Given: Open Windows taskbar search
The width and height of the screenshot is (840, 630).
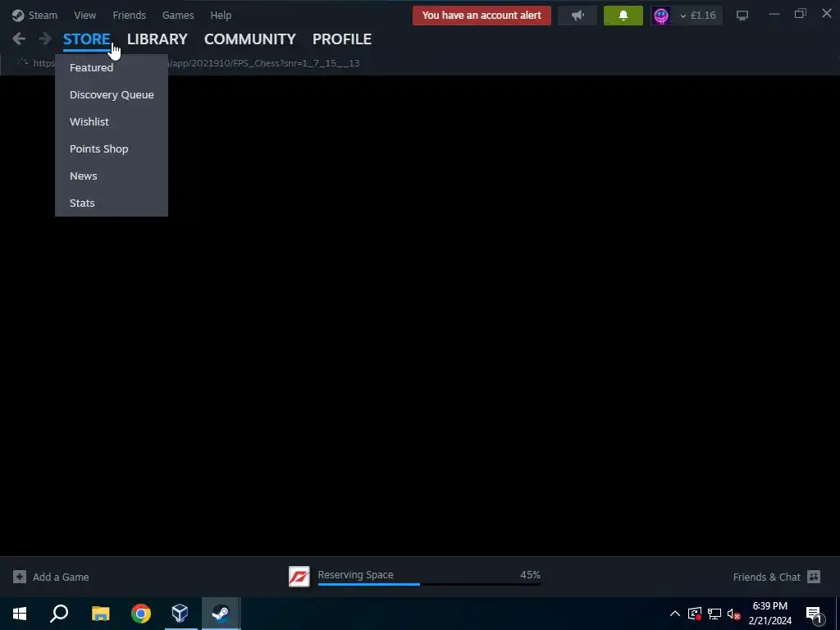Looking at the screenshot, I should click(x=59, y=614).
